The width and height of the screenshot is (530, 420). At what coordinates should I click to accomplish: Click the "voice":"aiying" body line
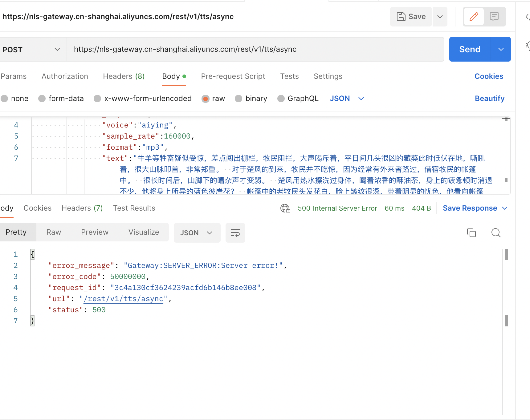[x=140, y=125]
